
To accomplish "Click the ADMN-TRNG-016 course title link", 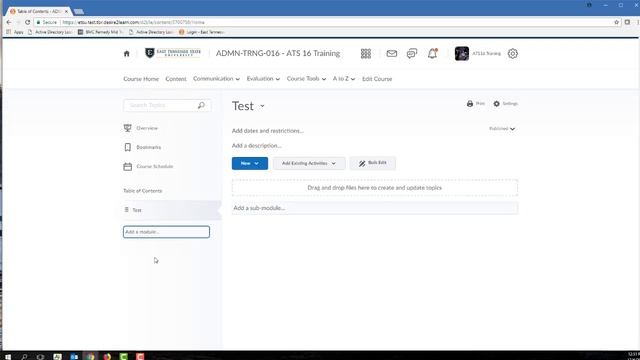I will [x=278, y=53].
